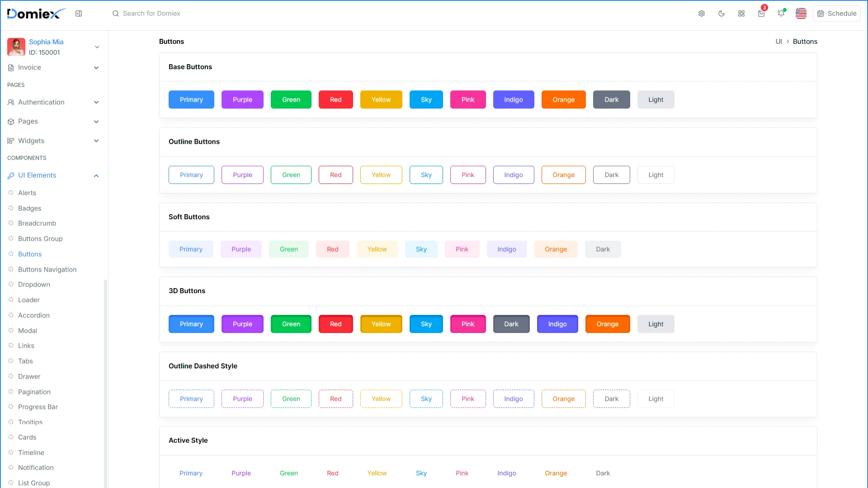The width and height of the screenshot is (868, 488).
Task: Open Timeline in the sidebar
Action: pos(31,453)
